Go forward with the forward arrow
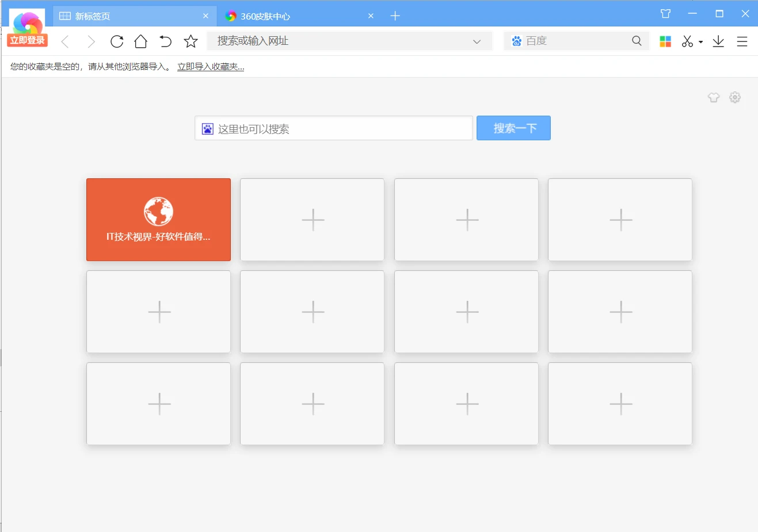 [x=91, y=41]
